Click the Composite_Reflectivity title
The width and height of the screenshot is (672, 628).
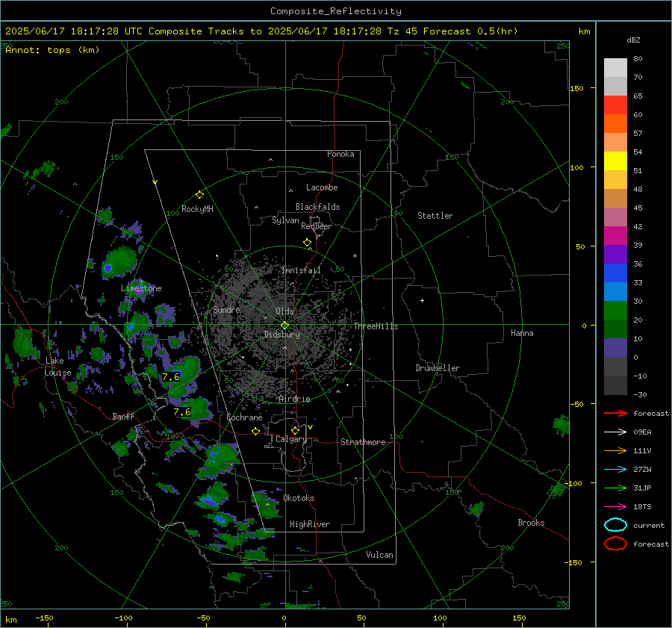click(335, 11)
